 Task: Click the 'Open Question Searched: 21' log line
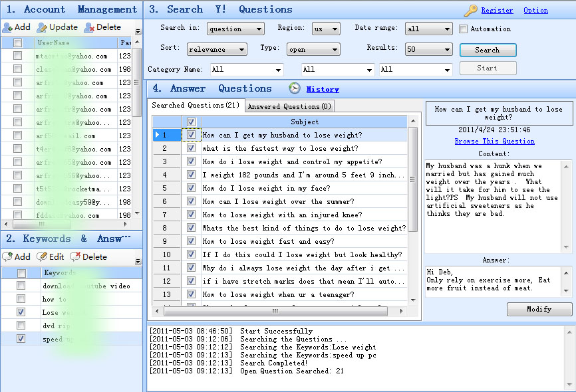(x=292, y=371)
